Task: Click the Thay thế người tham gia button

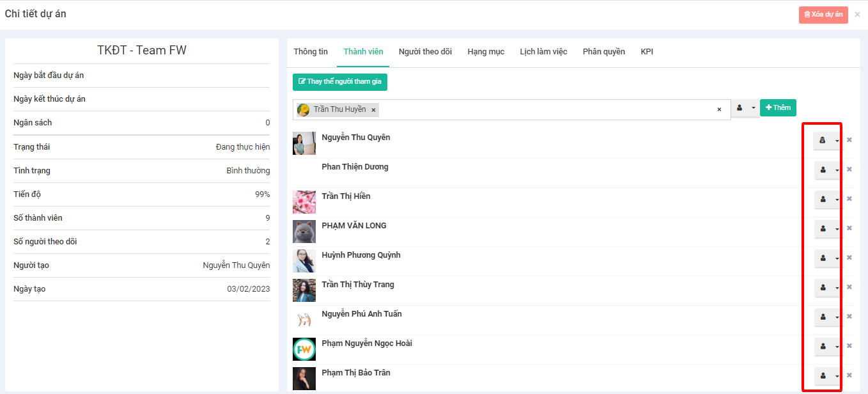Action: [x=340, y=82]
